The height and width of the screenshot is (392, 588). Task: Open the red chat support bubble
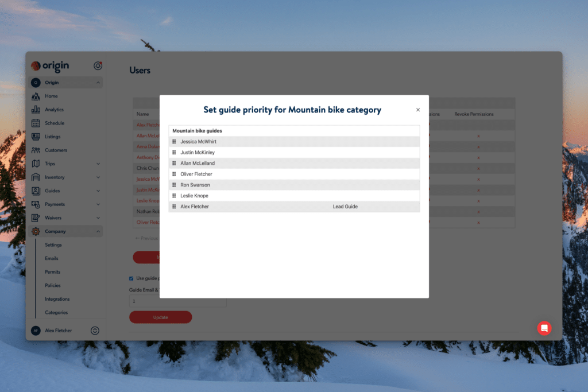(x=544, y=328)
